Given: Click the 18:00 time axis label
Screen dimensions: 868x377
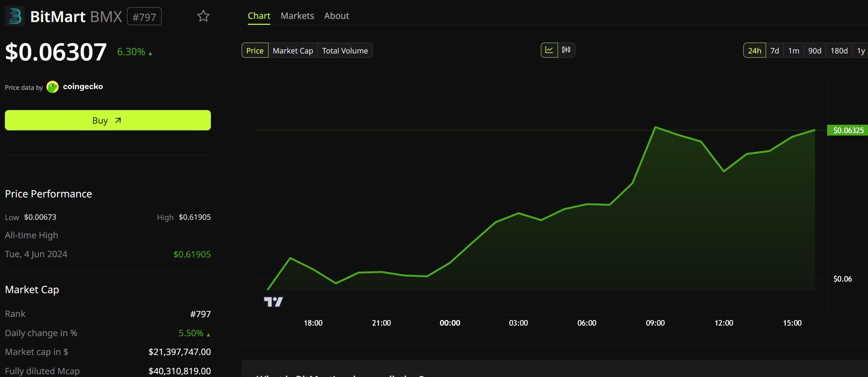Looking at the screenshot, I should coord(313,323).
